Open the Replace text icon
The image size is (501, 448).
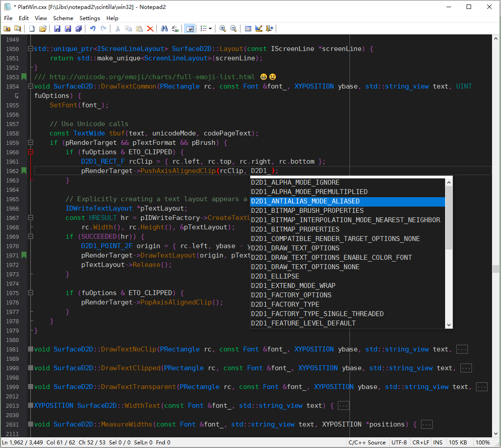[x=175, y=29]
